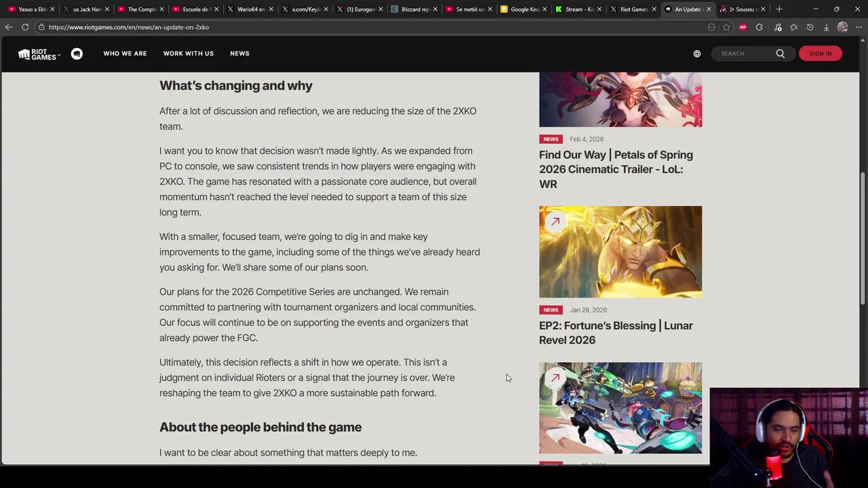
Task: Open a new tab with the plus icon
Action: pos(779,9)
